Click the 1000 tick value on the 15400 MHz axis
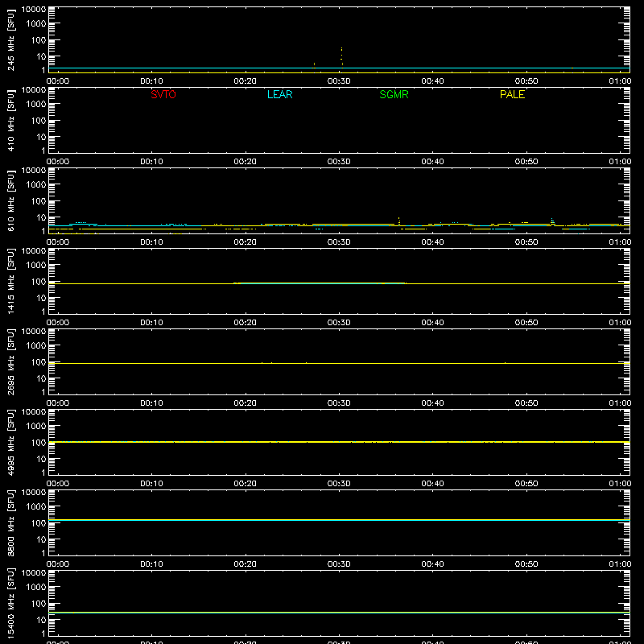This screenshot has height=644, width=644. coord(36,588)
